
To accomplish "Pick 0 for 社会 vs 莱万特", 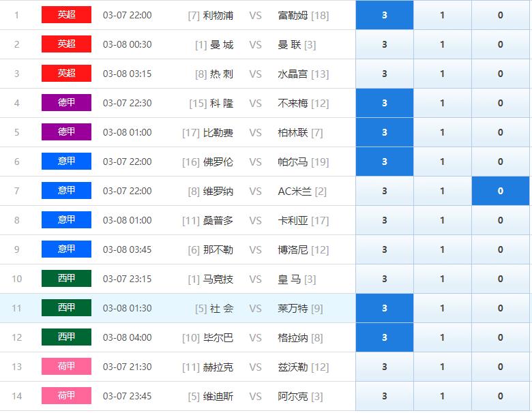I will click(501, 308).
